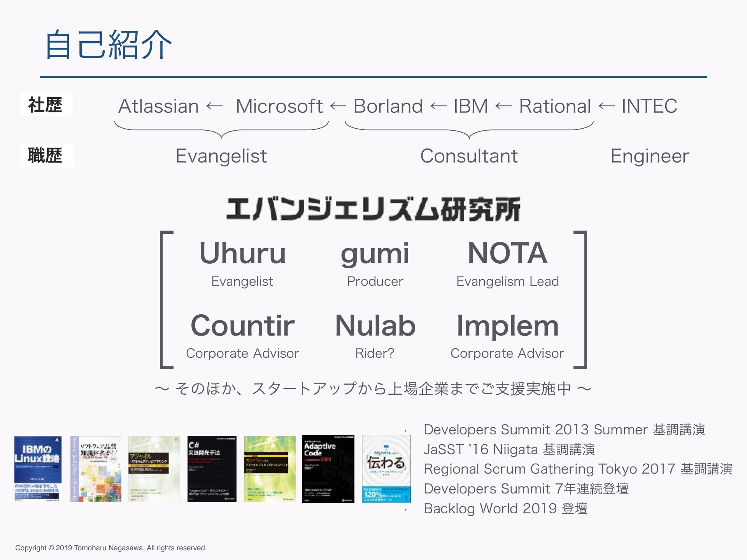Select the Evangelism Lead text

507,282
